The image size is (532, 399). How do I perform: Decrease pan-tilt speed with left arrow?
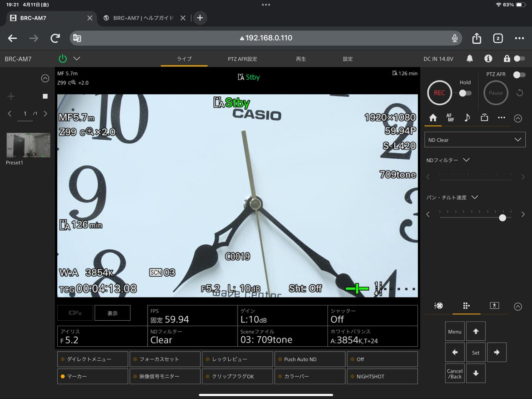[428, 214]
